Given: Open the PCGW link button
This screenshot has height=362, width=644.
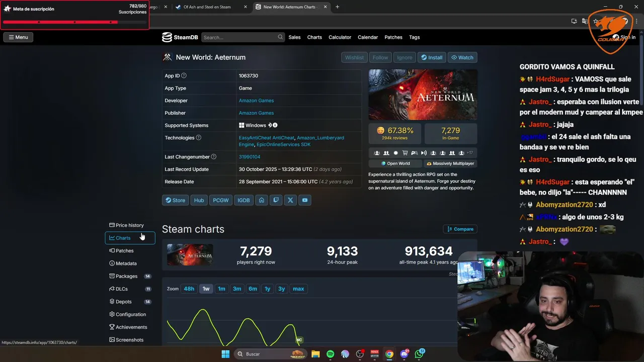Looking at the screenshot, I should pyautogui.click(x=220, y=200).
